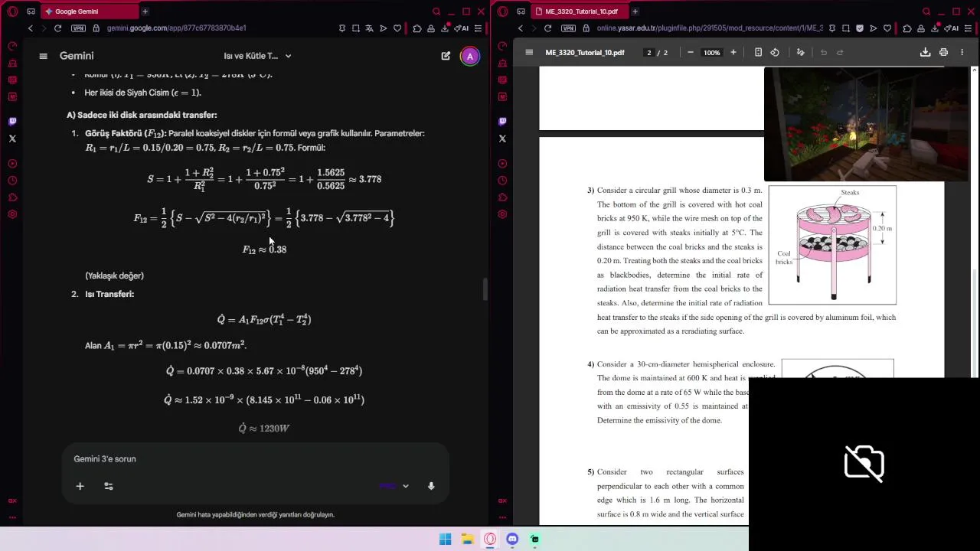Open Gemini main menu hamburger icon
This screenshot has width=980, height=551.
44,56
